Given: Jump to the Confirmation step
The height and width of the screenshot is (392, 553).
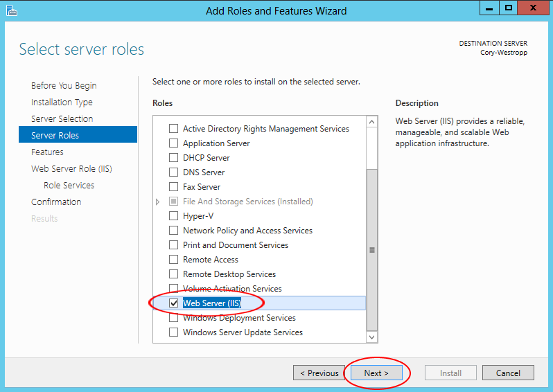Looking at the screenshot, I should pyautogui.click(x=56, y=202).
